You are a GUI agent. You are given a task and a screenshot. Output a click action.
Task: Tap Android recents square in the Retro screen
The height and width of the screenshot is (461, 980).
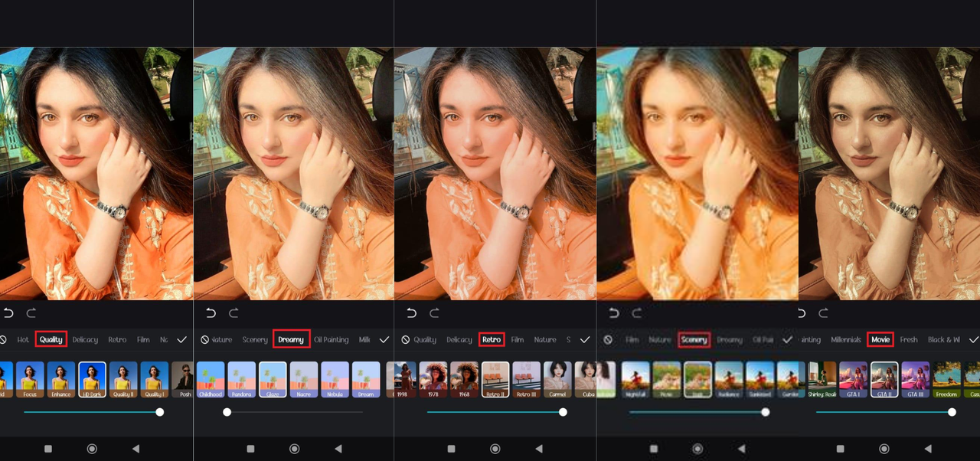tap(451, 449)
